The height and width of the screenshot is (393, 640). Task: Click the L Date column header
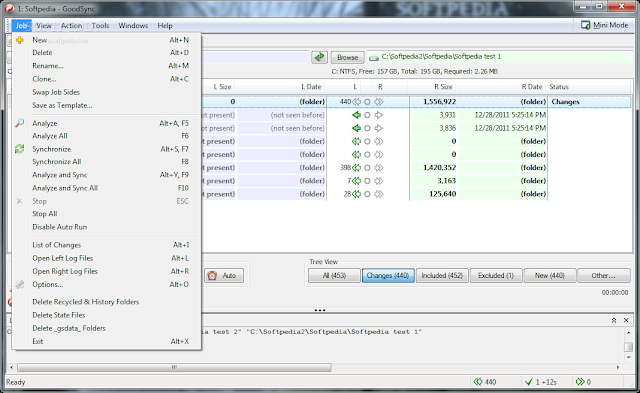pyautogui.click(x=280, y=87)
